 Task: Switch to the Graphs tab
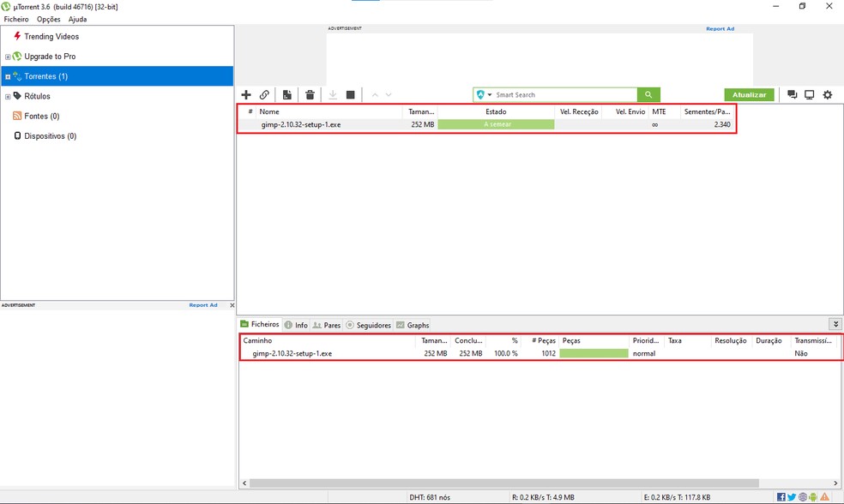pos(415,325)
